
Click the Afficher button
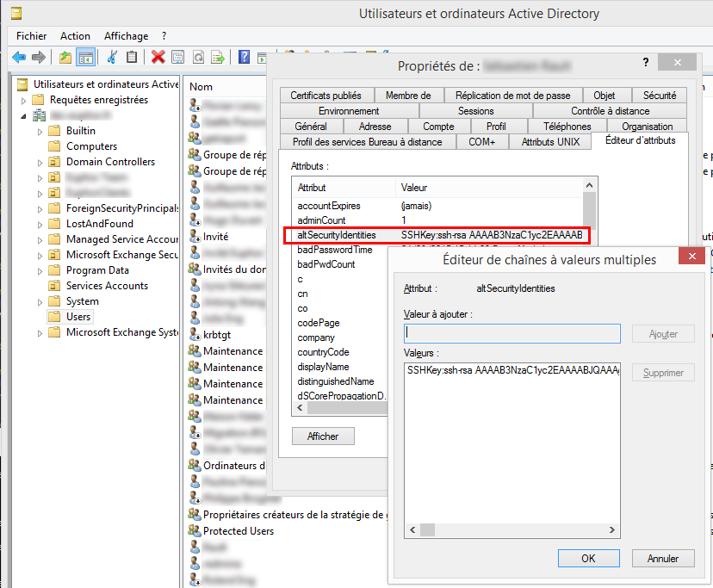click(x=323, y=436)
